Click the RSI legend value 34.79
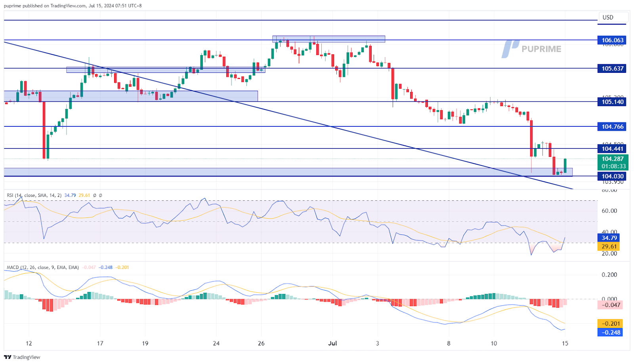Screen dimensions: 634x364 (x=70, y=195)
